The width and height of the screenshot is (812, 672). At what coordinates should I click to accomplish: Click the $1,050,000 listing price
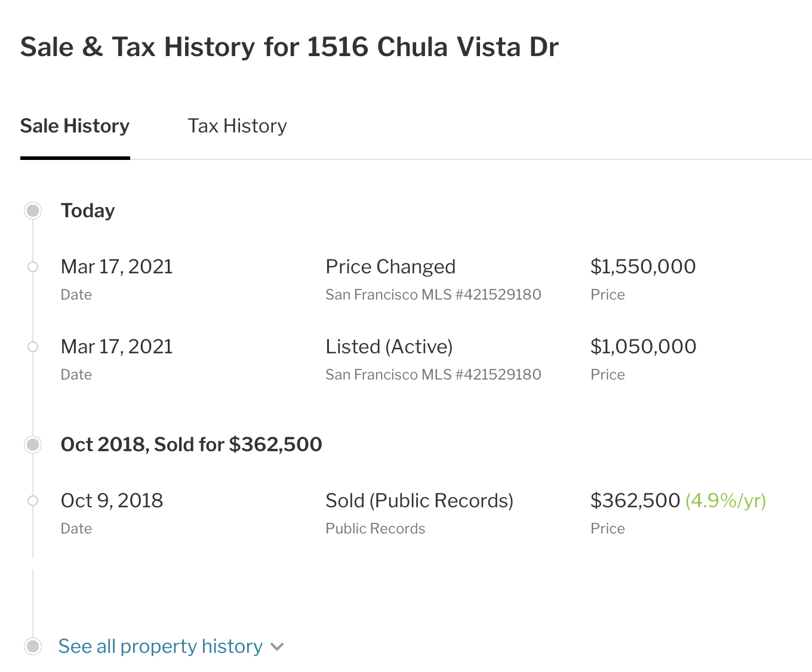(x=642, y=347)
